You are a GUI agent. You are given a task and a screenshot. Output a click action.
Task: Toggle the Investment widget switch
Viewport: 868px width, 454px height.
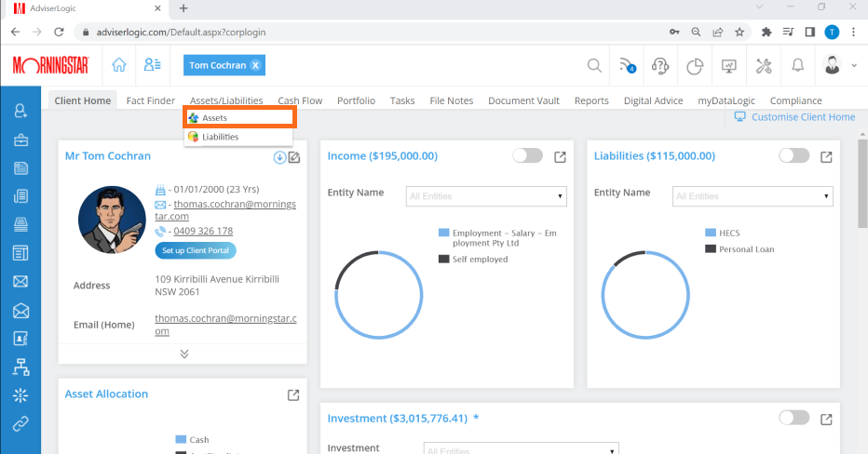click(793, 418)
